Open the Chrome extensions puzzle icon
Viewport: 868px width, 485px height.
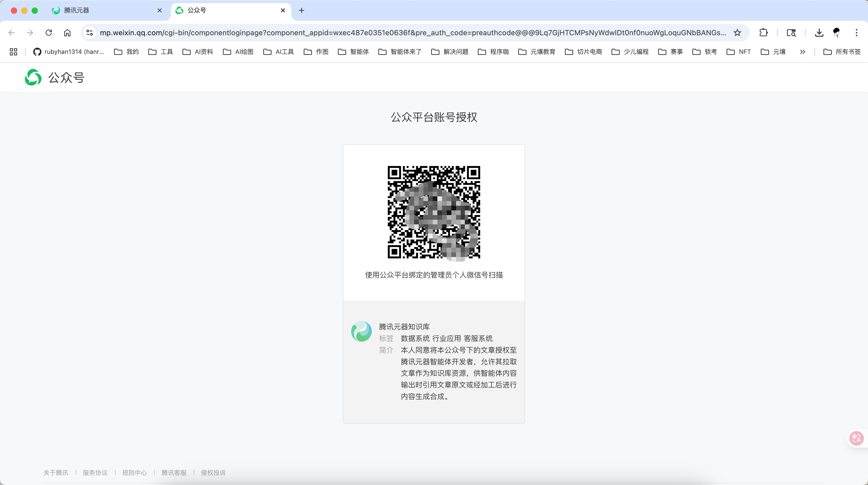point(764,33)
